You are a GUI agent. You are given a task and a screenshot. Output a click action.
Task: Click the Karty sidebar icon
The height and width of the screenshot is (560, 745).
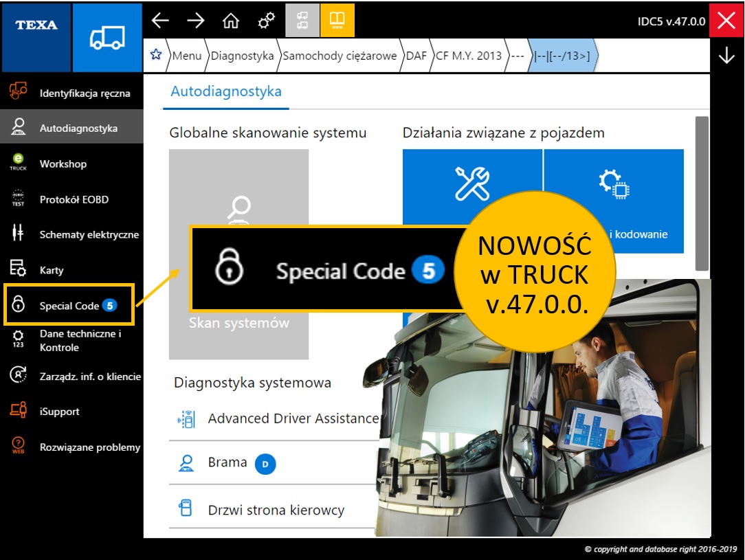point(18,269)
